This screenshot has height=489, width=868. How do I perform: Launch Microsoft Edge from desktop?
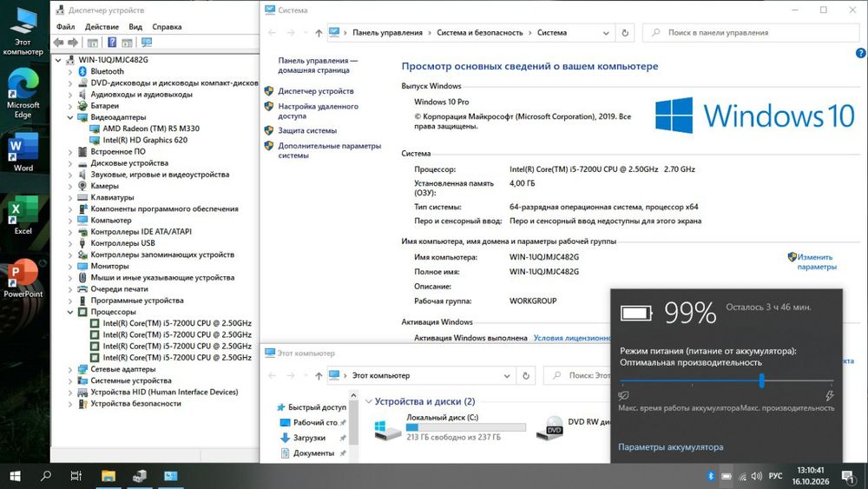click(x=23, y=93)
